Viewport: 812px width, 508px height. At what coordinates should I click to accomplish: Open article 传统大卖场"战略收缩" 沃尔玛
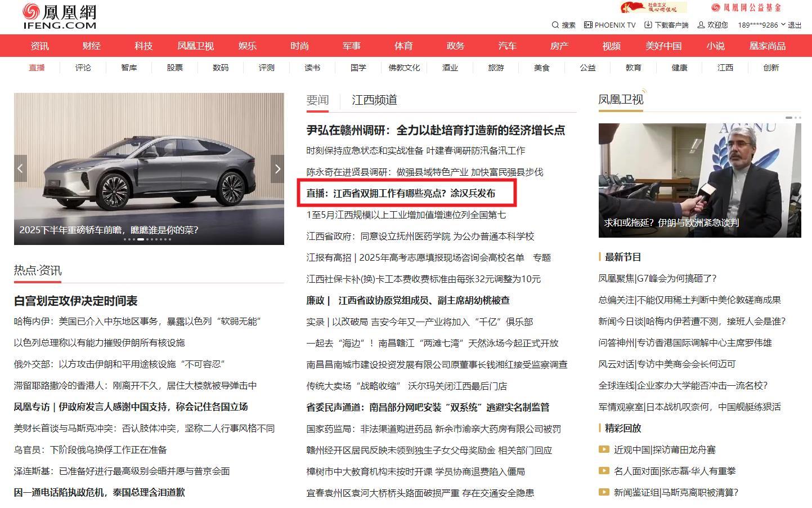pyautogui.click(x=407, y=386)
